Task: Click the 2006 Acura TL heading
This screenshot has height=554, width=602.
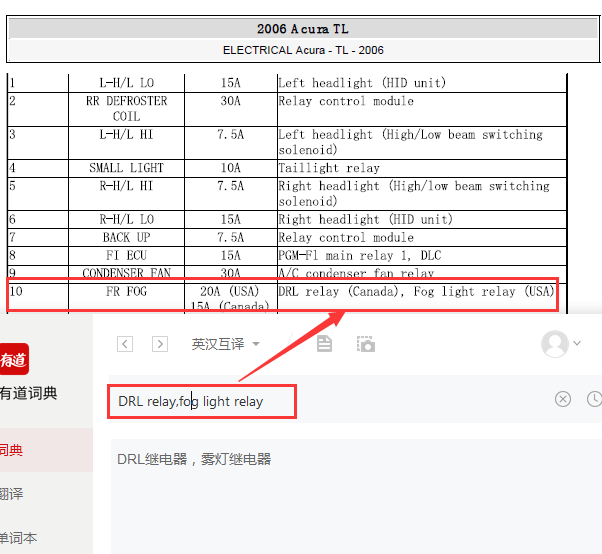Action: pos(303,29)
